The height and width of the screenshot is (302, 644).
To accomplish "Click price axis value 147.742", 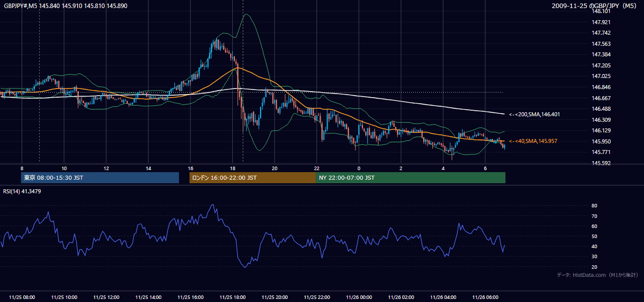I will click(601, 33).
